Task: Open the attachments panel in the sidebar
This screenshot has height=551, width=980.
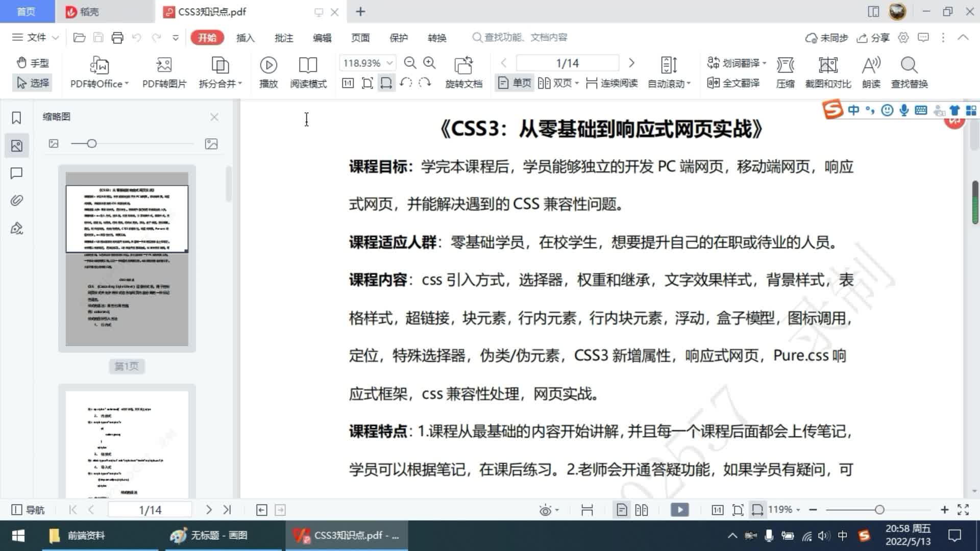Action: [x=16, y=201]
